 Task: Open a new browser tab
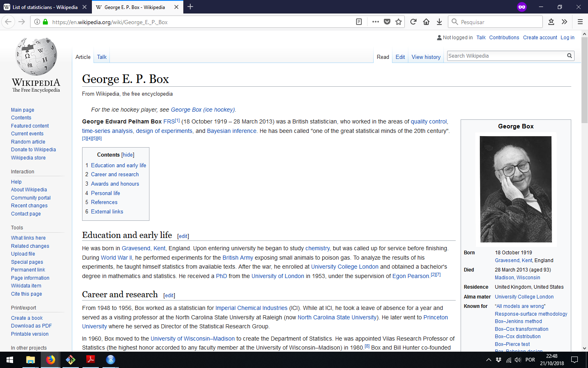[x=190, y=7]
